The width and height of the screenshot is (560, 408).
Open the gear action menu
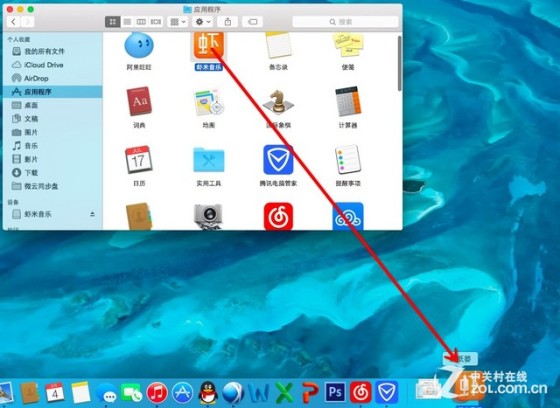203,22
